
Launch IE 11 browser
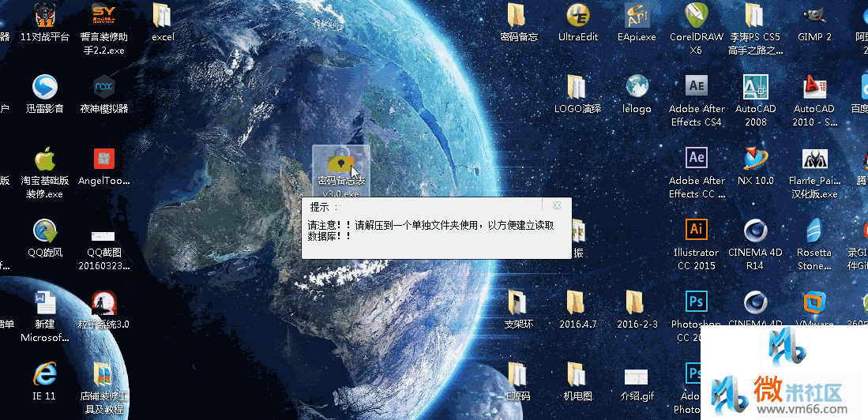45,382
